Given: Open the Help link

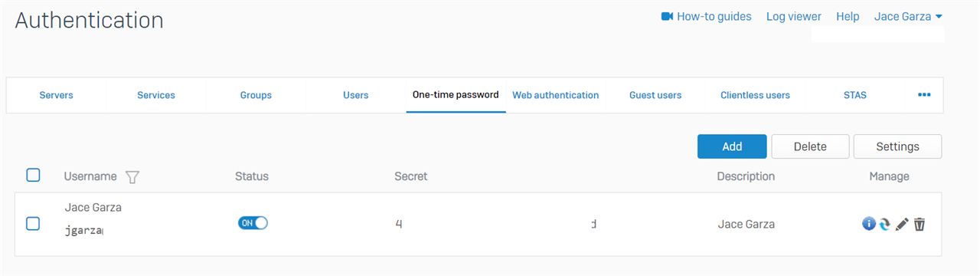Looking at the screenshot, I should pyautogui.click(x=848, y=16).
